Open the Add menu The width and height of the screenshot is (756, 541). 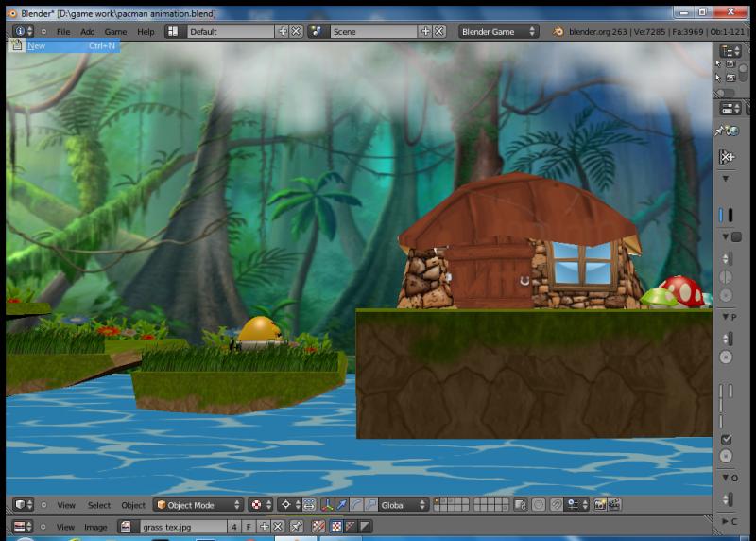(x=87, y=32)
